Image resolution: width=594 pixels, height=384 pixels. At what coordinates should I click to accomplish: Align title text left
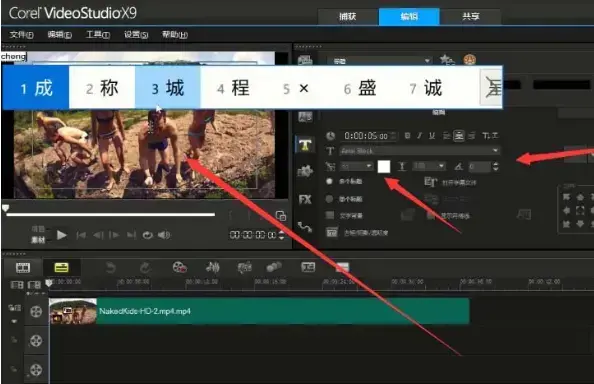[x=447, y=136]
